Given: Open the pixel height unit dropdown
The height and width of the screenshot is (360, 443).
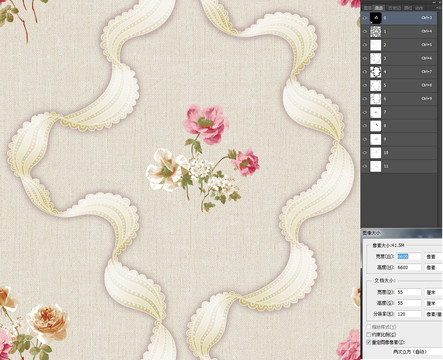Looking at the screenshot, I should pos(433,267).
